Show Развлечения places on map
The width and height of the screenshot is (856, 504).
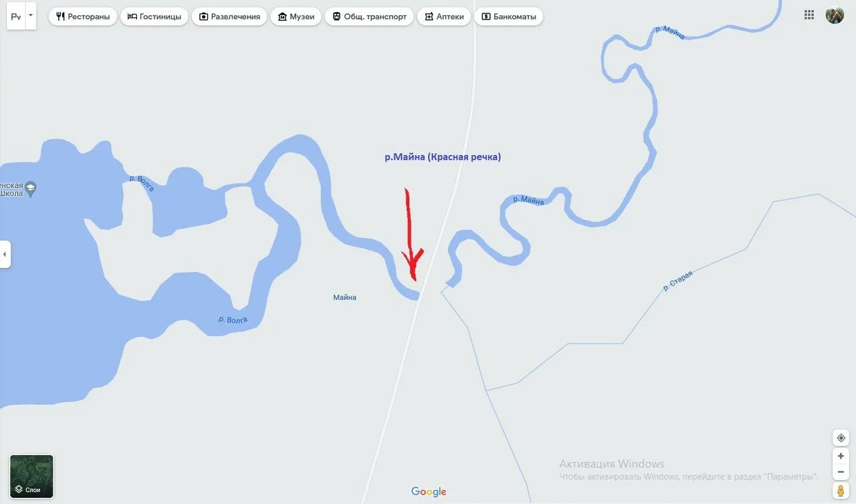click(x=229, y=16)
